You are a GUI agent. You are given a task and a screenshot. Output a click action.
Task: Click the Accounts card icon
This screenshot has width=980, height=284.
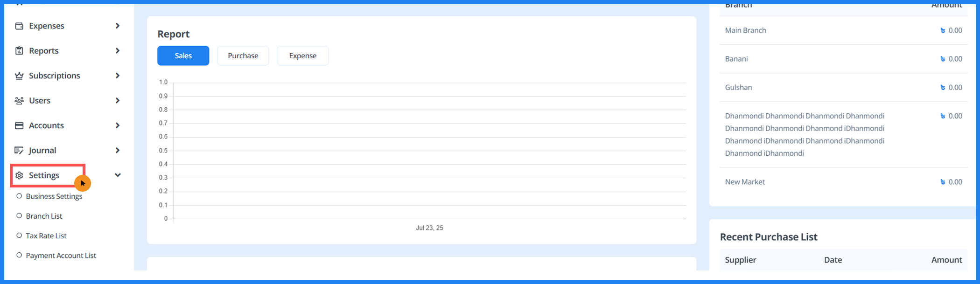(19, 125)
